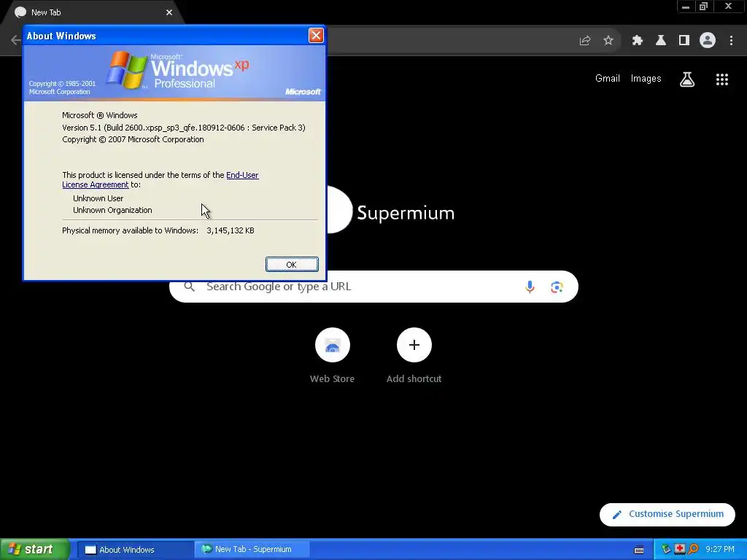
Task: Open the green network tray icon
Action: (666, 549)
